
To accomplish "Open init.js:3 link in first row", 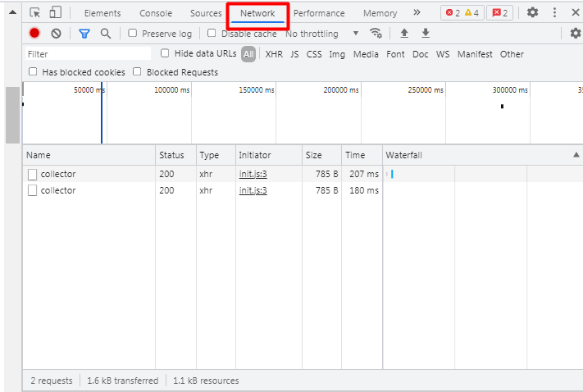I will 253,174.
